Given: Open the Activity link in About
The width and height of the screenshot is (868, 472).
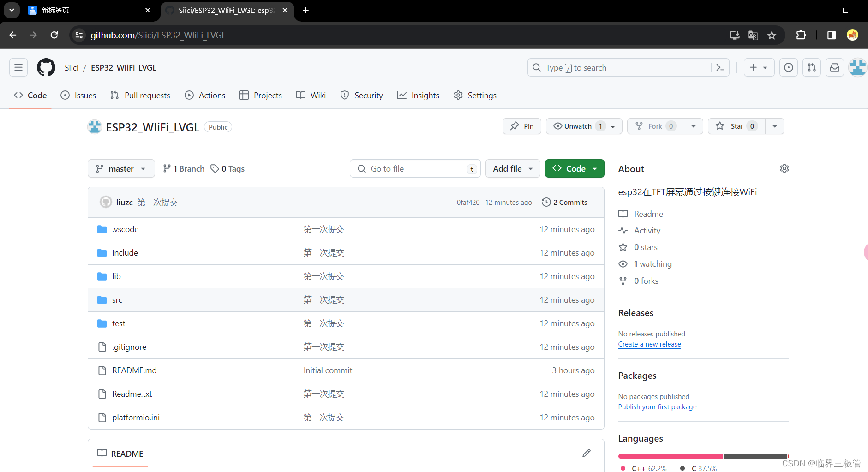Looking at the screenshot, I should [x=647, y=231].
